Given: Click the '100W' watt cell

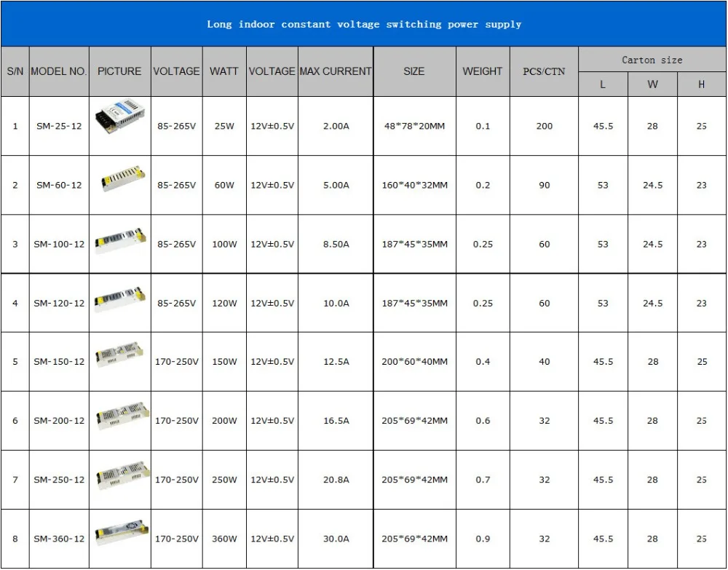Looking at the screenshot, I should point(224,244).
